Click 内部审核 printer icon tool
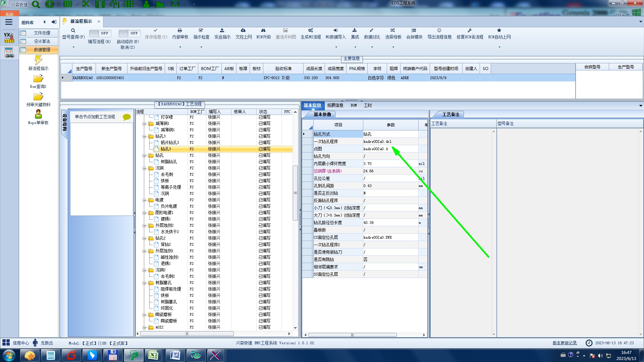 (180, 34)
